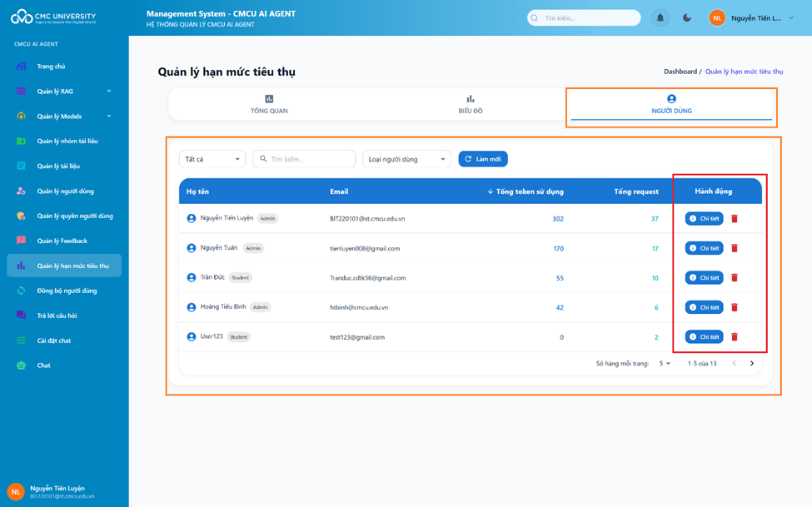Open Chat in sidebar

pyautogui.click(x=43, y=365)
